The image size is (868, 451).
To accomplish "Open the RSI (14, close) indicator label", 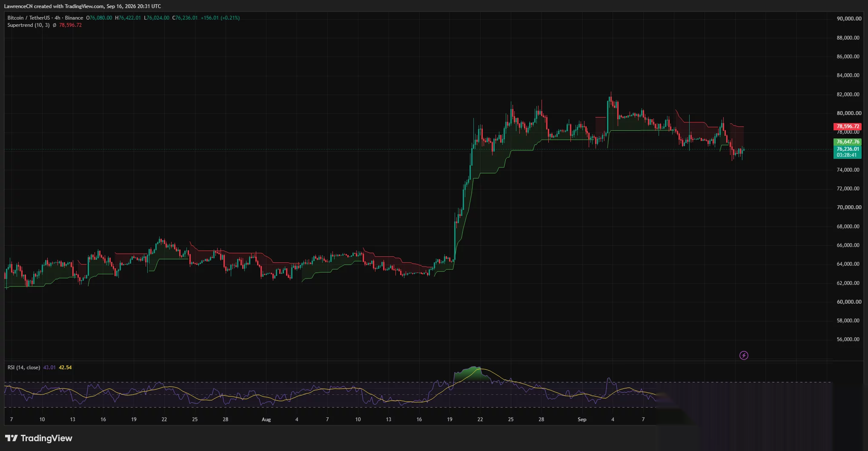I will click(x=24, y=368).
